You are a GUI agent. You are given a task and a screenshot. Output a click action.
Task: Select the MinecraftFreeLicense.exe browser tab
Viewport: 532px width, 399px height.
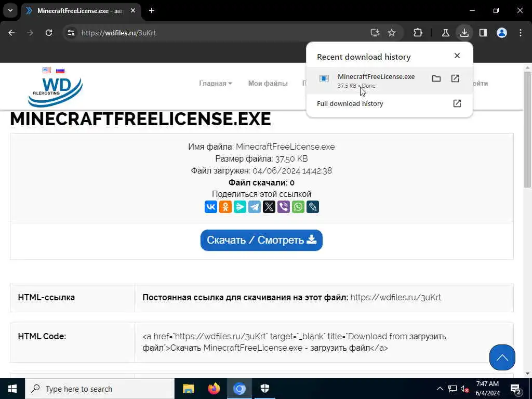pyautogui.click(x=80, y=11)
